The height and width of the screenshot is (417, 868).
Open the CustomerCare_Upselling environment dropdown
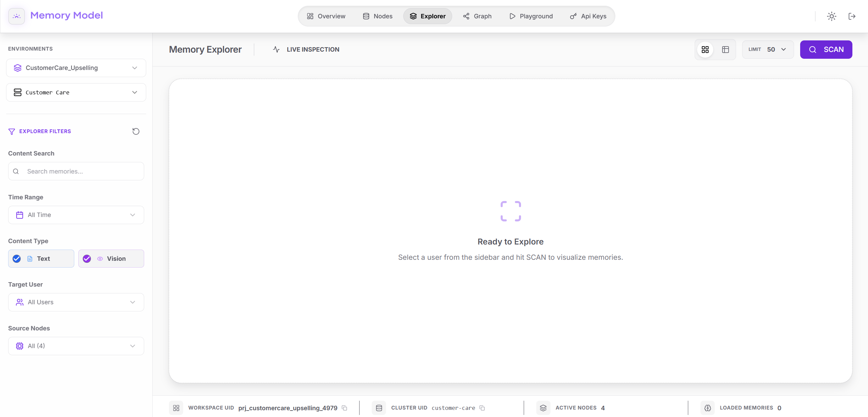point(76,68)
